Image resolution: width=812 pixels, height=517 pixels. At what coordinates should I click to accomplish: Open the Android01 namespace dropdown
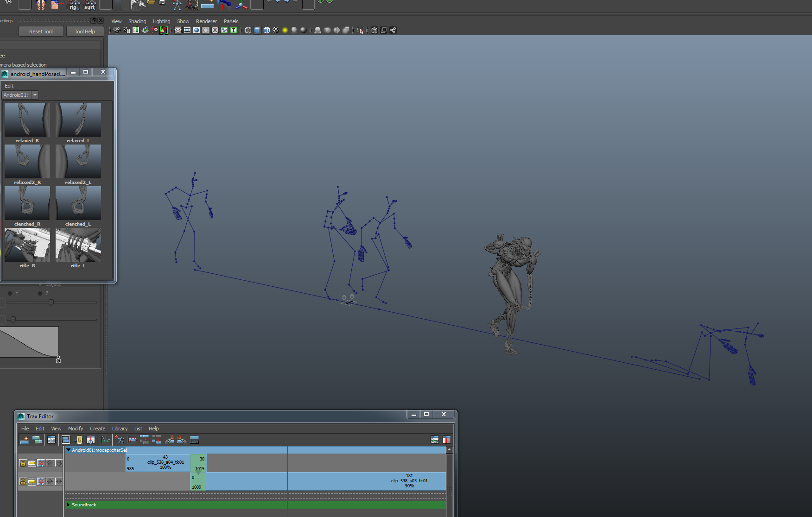[x=35, y=95]
